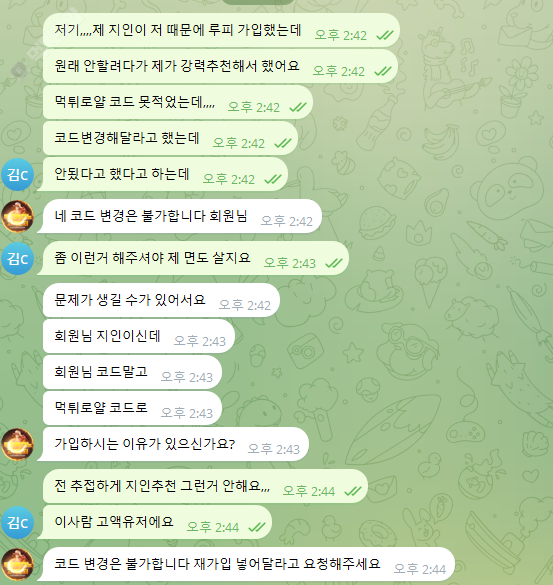Select the message '회원님 코드말고'

[x=132, y=372]
